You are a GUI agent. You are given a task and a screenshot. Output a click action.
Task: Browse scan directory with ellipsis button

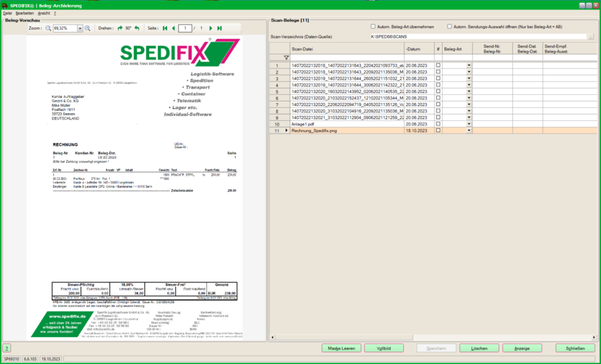pos(590,37)
